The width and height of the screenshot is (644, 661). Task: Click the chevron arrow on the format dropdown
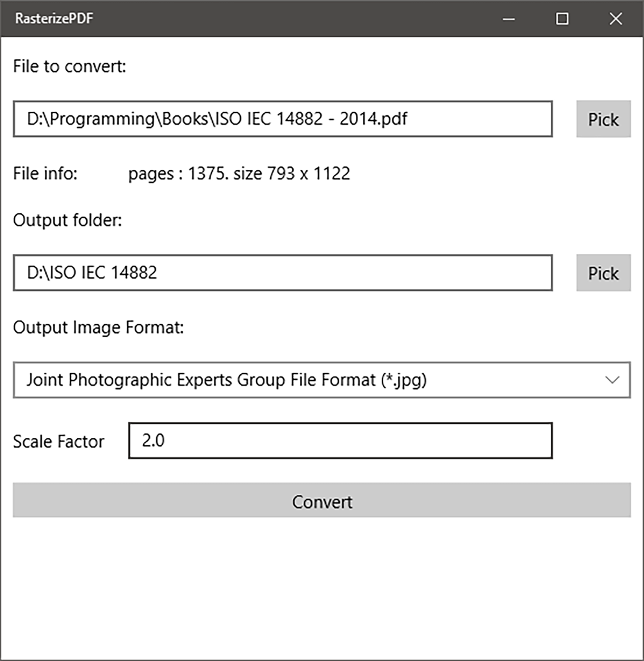tap(612, 380)
